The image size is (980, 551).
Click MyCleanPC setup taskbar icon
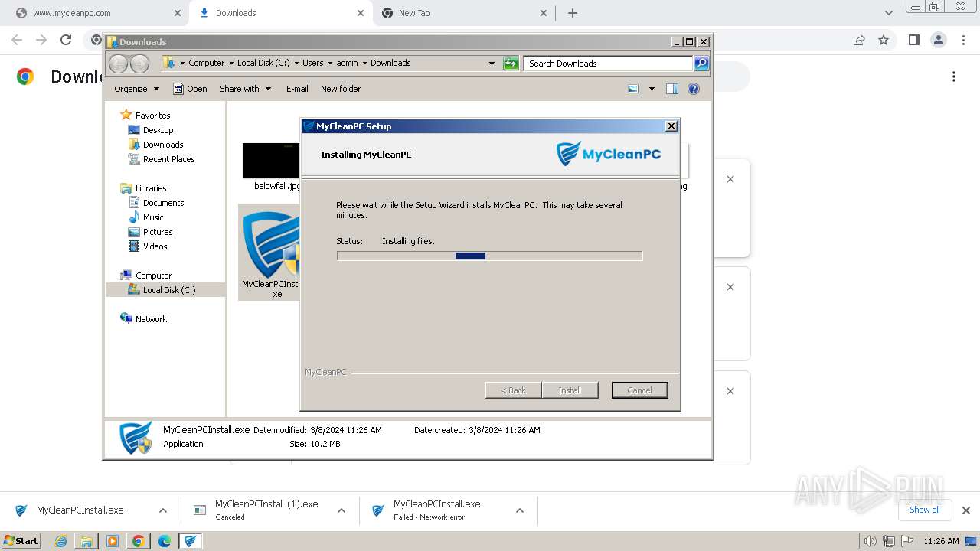[x=191, y=541]
